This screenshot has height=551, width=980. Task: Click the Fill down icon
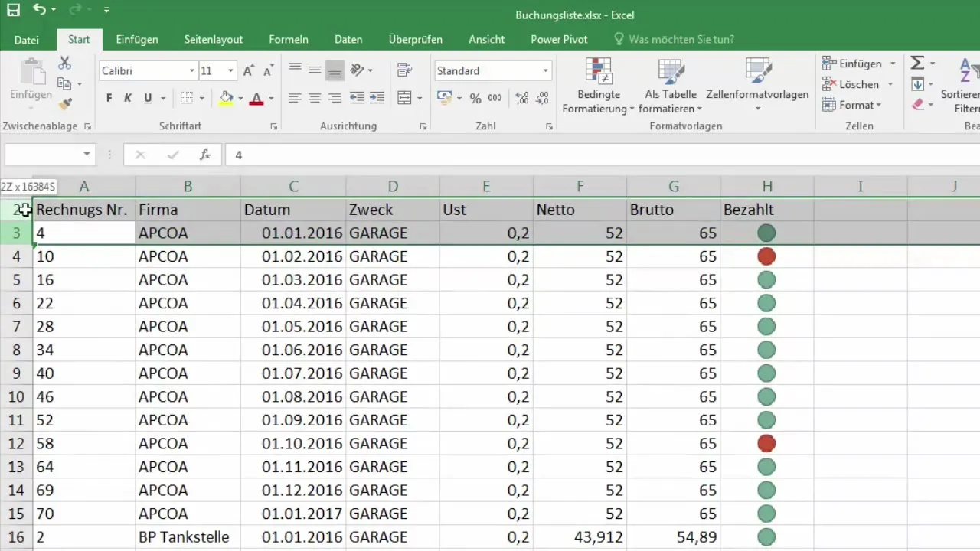[x=917, y=84]
